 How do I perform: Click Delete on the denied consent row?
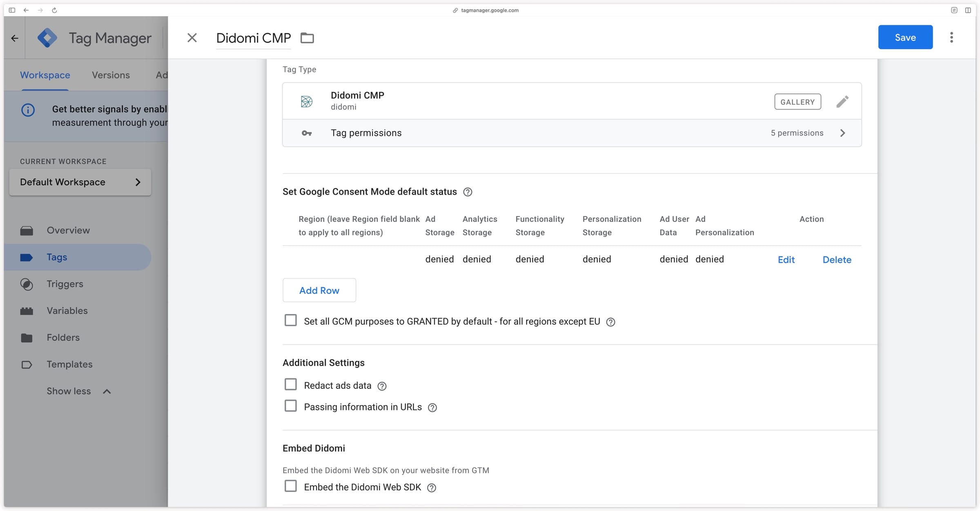[x=837, y=260]
